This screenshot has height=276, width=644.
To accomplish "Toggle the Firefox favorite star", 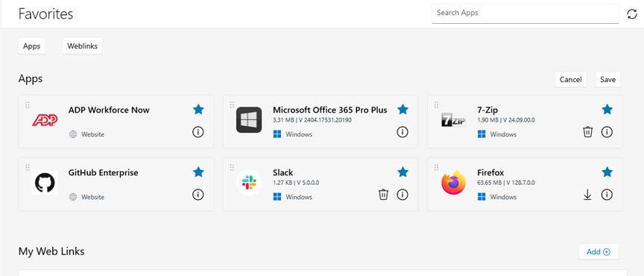I will (607, 172).
